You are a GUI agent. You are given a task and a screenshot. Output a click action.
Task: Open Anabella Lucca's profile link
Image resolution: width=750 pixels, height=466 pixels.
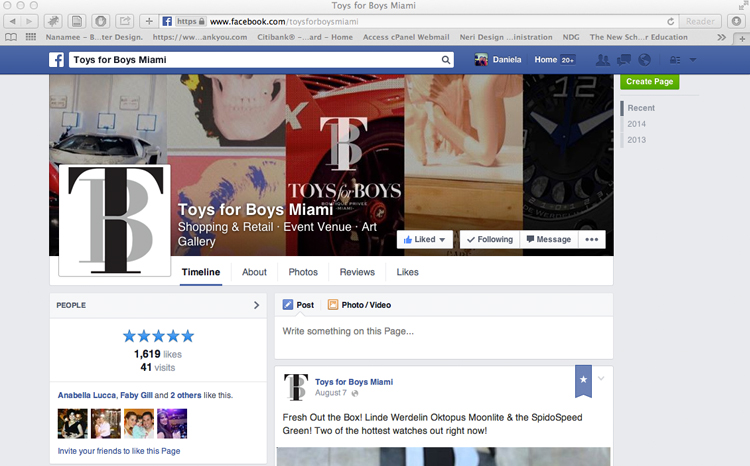point(87,395)
